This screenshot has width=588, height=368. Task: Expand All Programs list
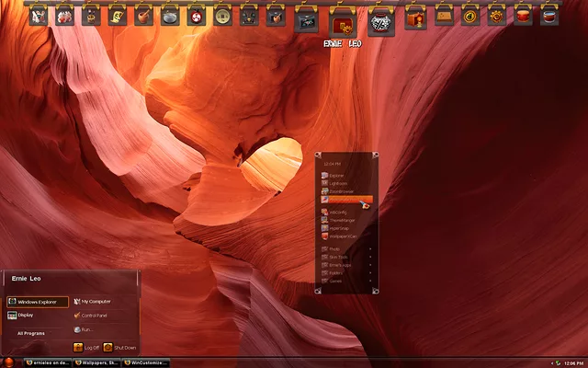(31, 333)
